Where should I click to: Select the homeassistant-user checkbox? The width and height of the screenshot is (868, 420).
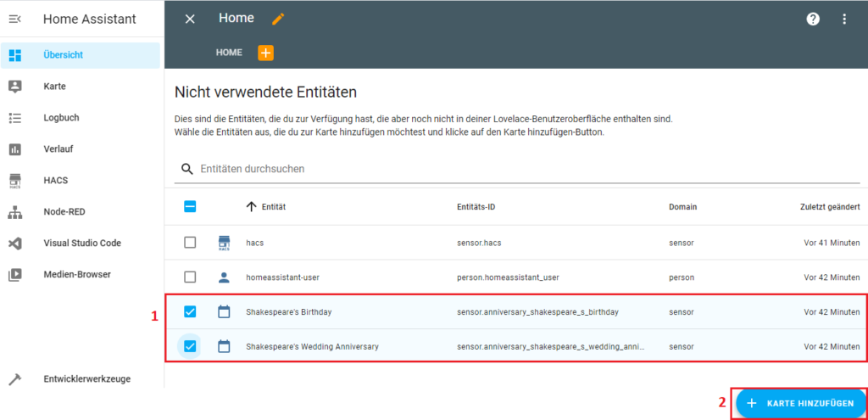point(190,277)
